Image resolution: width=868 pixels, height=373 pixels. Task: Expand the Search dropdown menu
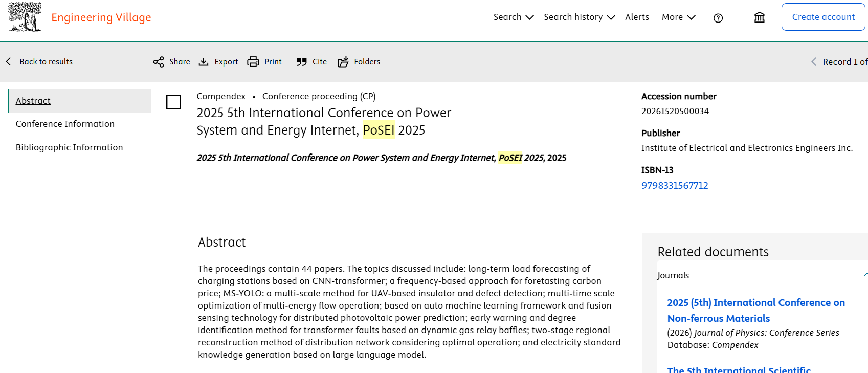tap(513, 17)
